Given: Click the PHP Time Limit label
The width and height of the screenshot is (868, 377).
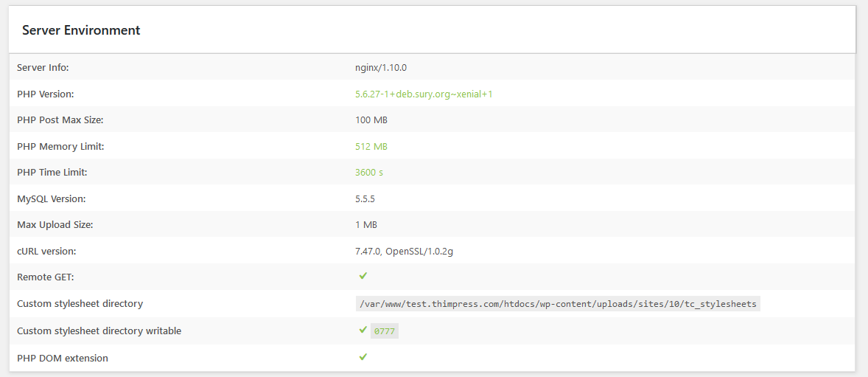Looking at the screenshot, I should click(x=52, y=173).
